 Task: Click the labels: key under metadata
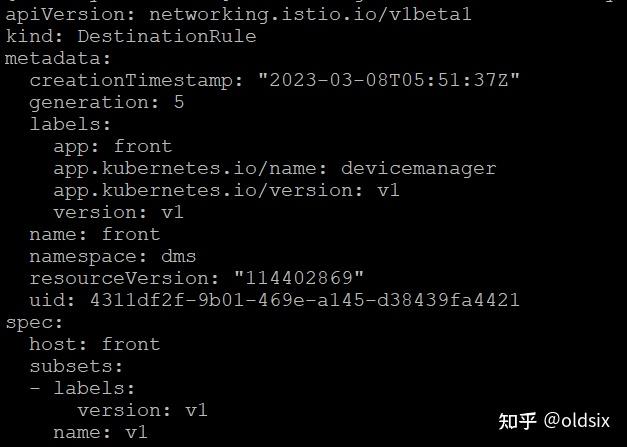pos(70,124)
